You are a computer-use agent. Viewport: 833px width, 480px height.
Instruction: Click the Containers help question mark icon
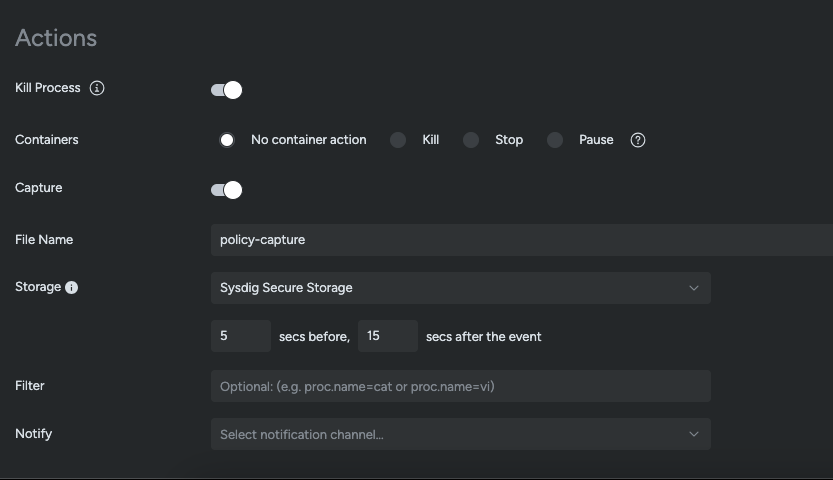[x=638, y=140]
